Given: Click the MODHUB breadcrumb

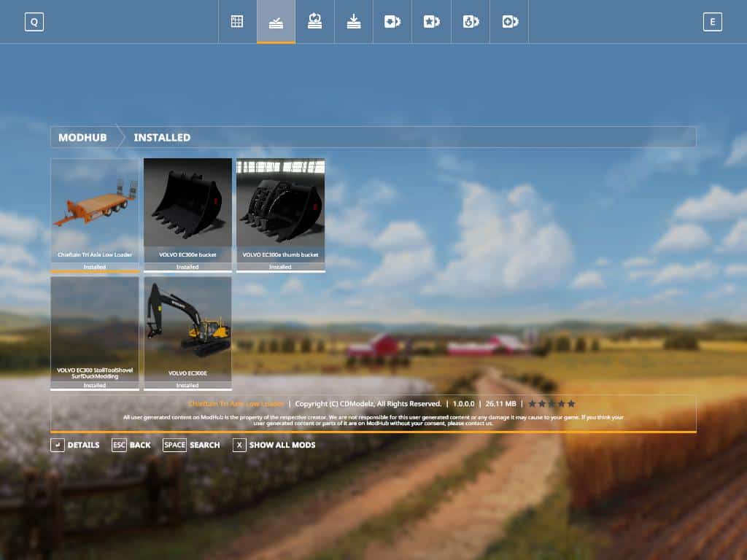Looking at the screenshot, I should 82,137.
